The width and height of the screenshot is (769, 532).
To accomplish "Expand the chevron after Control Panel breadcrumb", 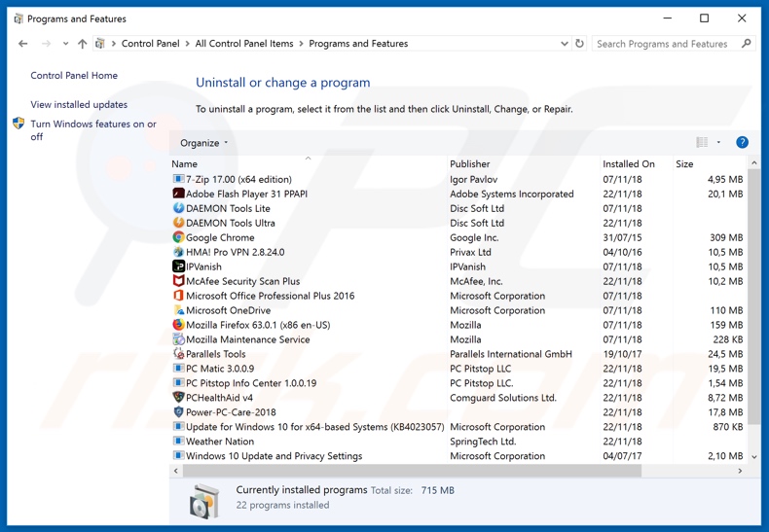I will point(187,44).
